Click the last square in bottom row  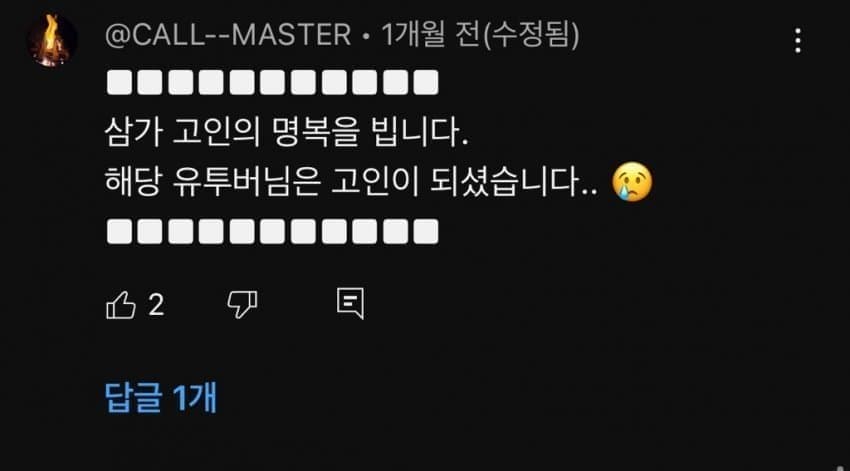point(426,231)
